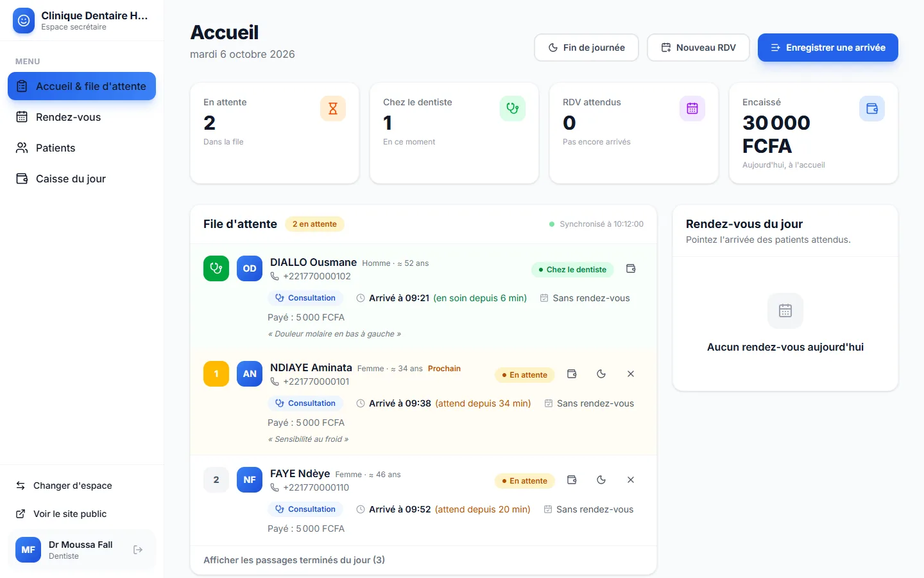Open the Patients menu item
Image resolution: width=924 pixels, height=578 pixels.
(x=81, y=148)
